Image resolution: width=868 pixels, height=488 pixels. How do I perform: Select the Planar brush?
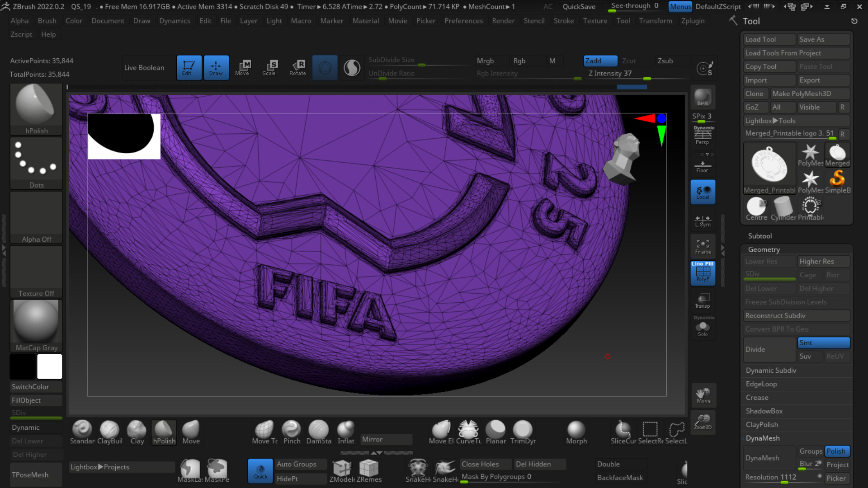(495, 432)
